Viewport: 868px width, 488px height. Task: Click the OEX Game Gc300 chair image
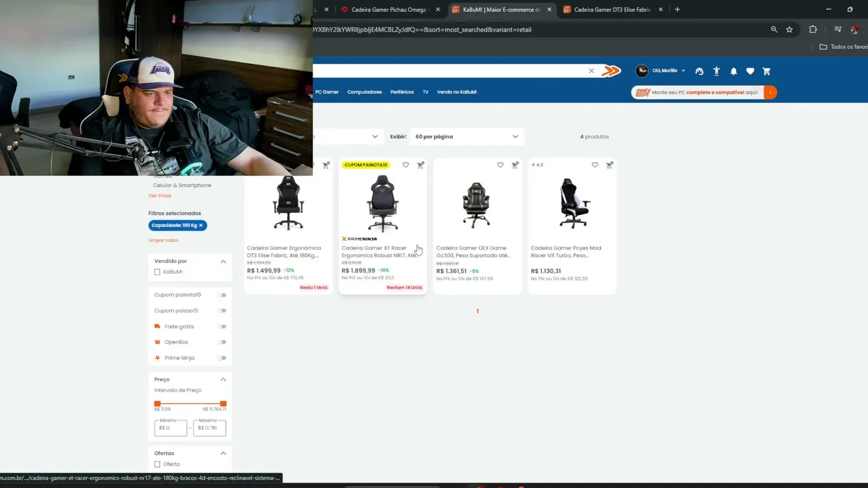tap(477, 205)
